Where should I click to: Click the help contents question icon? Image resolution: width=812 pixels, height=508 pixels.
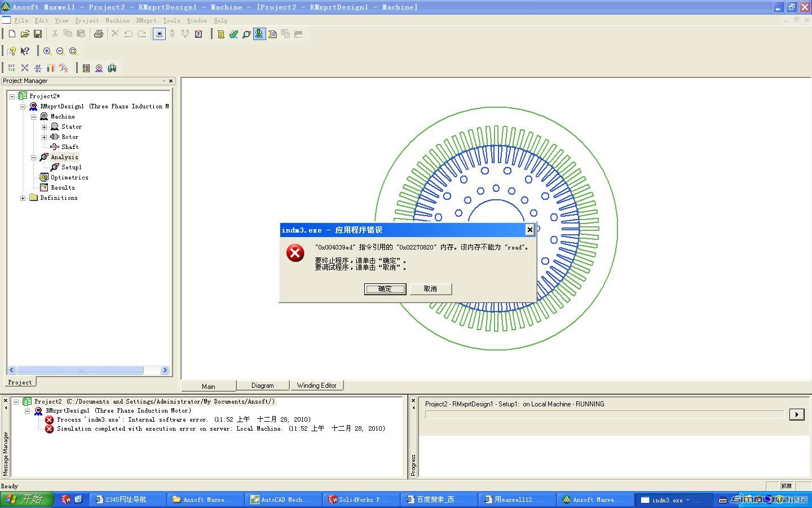coord(12,51)
